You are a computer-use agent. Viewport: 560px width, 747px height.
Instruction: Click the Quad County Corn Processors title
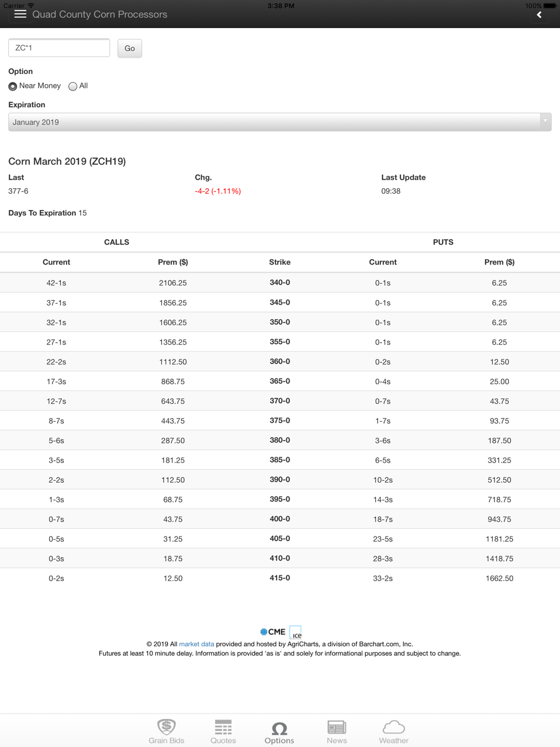click(x=100, y=15)
